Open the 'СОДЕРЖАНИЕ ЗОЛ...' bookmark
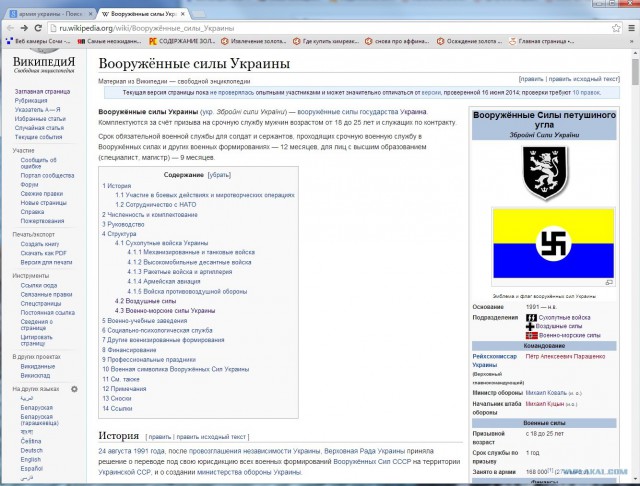The image size is (640, 486). pos(181,41)
